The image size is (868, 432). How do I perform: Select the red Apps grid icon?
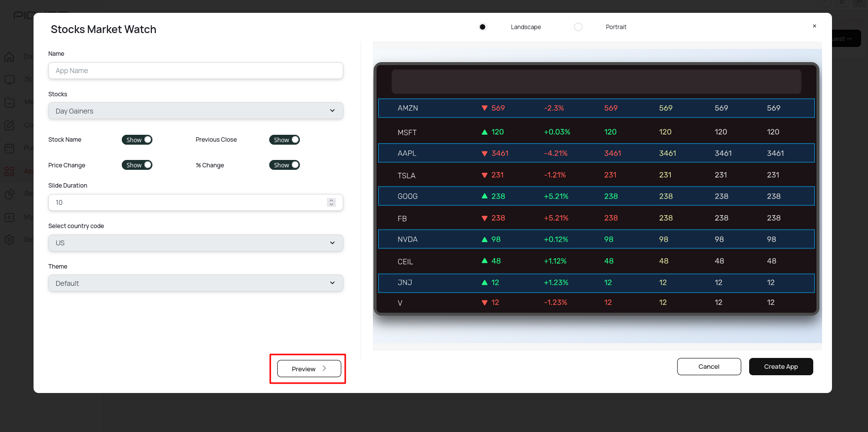point(9,171)
